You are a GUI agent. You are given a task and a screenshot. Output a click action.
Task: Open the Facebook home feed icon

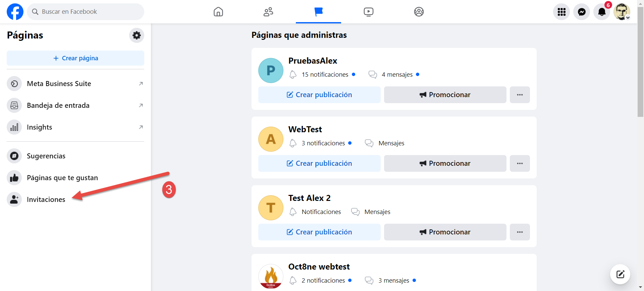[x=218, y=12]
